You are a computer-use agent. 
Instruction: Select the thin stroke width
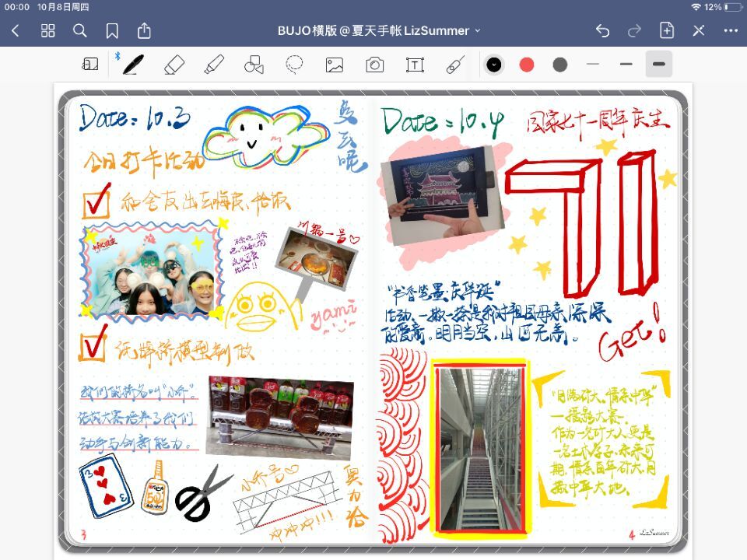(x=594, y=65)
